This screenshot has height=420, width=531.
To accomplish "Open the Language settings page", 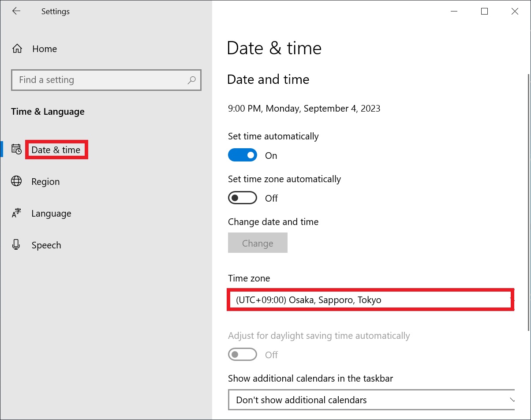I will [51, 214].
